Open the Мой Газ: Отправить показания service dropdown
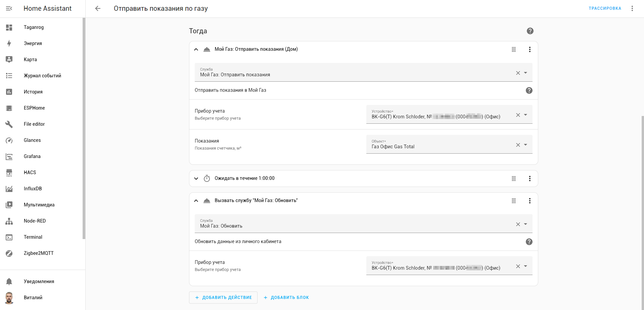The width and height of the screenshot is (644, 310). [x=525, y=73]
